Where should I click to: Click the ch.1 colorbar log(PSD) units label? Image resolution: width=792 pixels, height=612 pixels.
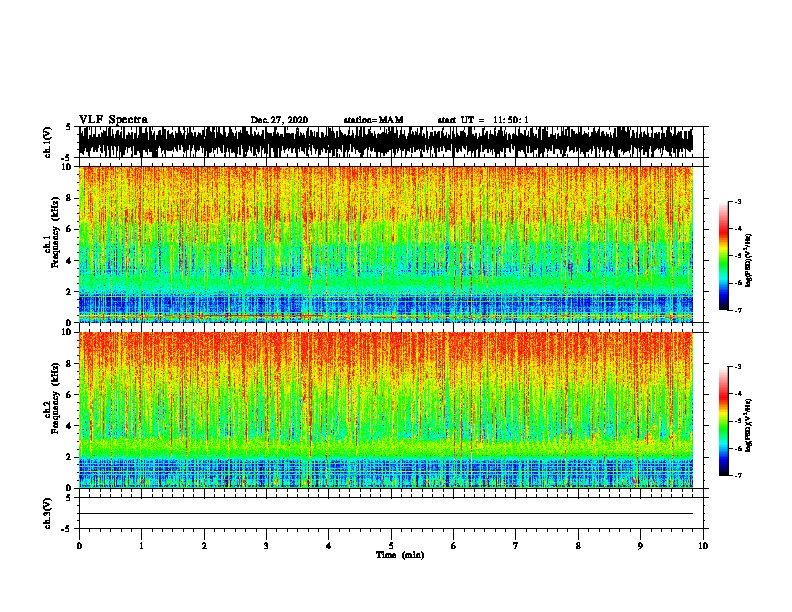point(749,261)
